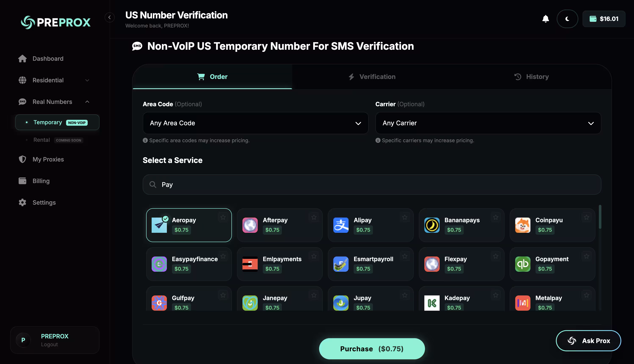Select the Flexpay service icon
634x364 pixels.
tap(432, 264)
